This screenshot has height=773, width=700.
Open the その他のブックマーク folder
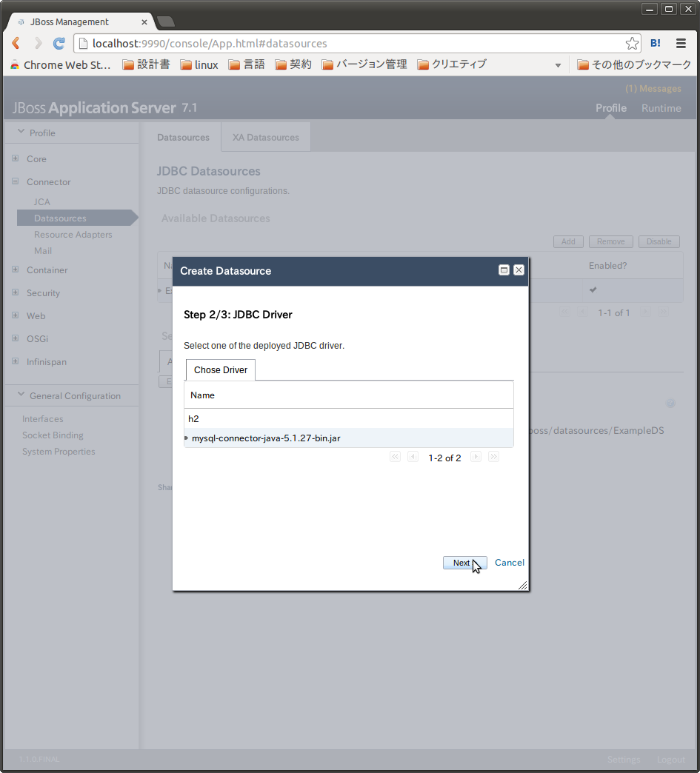tap(634, 64)
